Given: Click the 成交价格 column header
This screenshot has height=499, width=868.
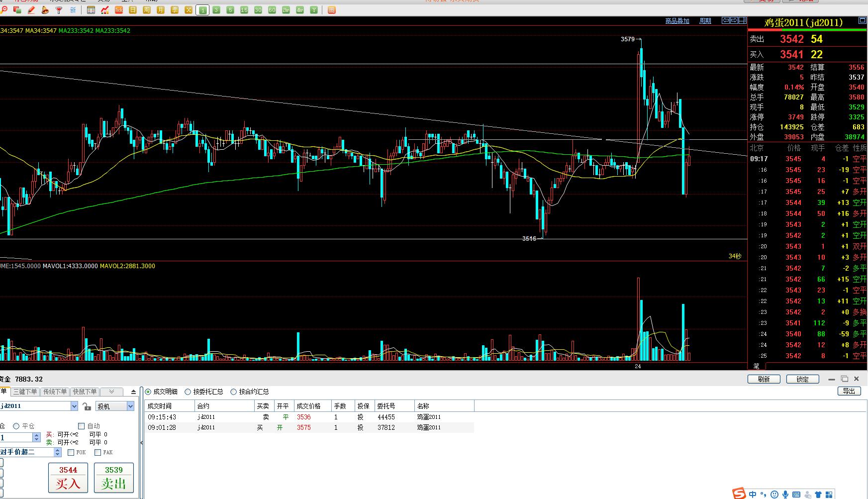Looking at the screenshot, I should pyautogui.click(x=313, y=406).
